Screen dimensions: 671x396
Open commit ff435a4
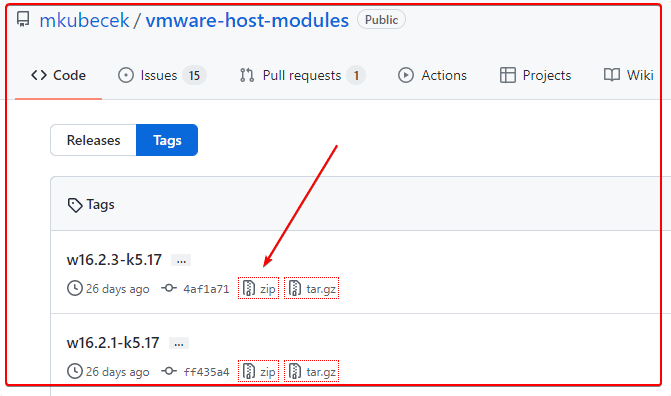[x=206, y=372]
